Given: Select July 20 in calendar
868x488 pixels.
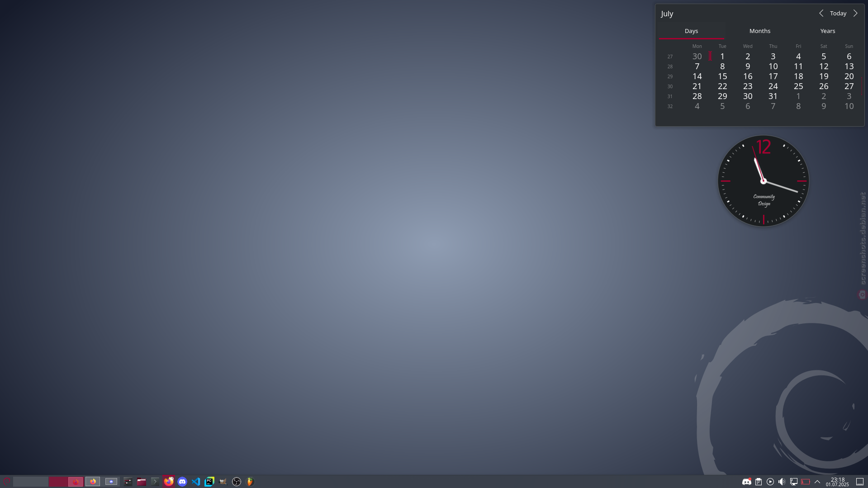Looking at the screenshot, I should [x=849, y=76].
